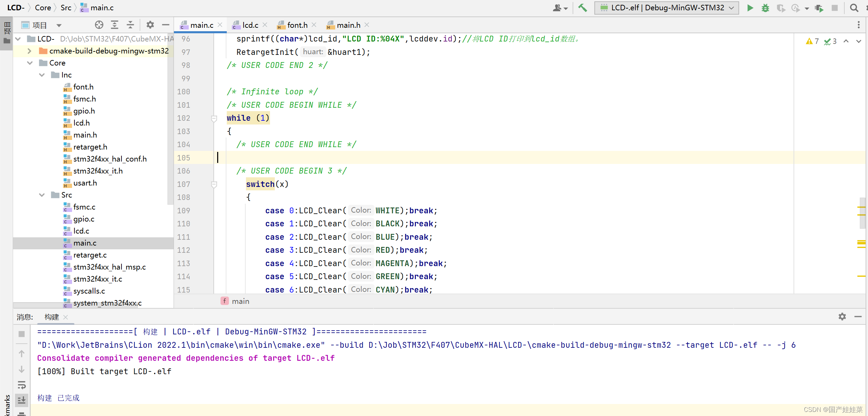868x416 pixels.
Task: Click the warnings count indicator in editor
Action: 812,41
